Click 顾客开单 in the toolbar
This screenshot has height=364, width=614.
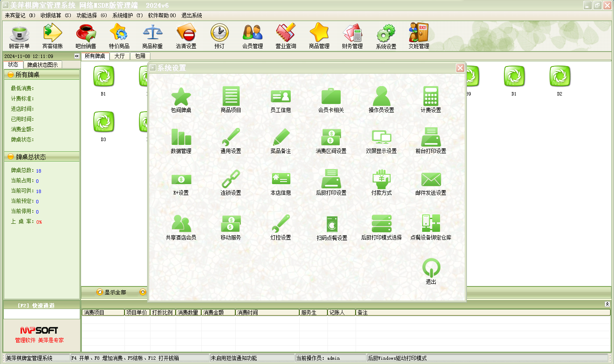(19, 36)
